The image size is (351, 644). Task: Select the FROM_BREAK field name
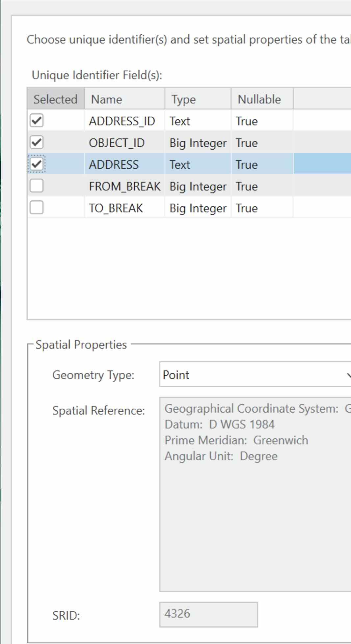click(124, 186)
